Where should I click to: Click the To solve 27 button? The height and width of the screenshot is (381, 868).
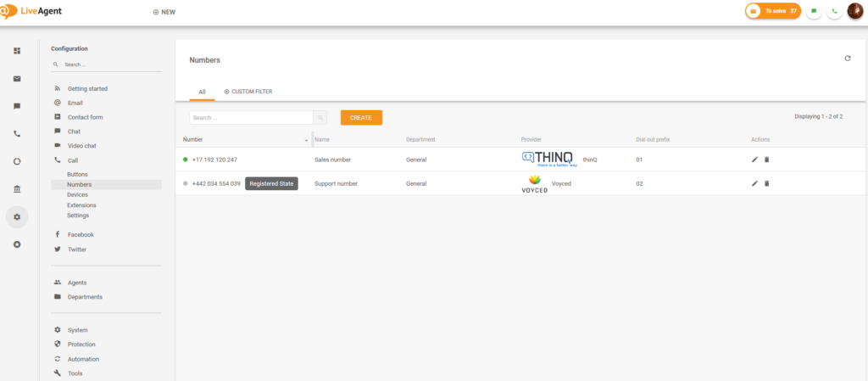[x=772, y=11]
